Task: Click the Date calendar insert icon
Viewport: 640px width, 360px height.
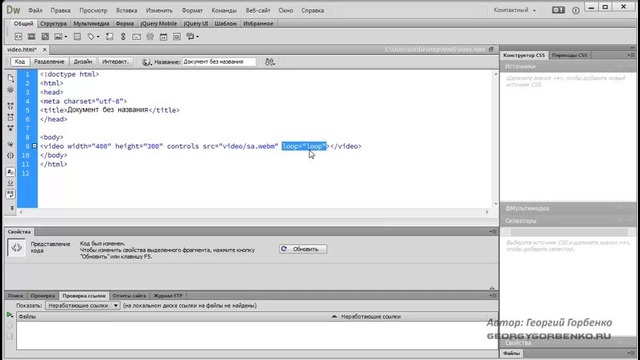Action: 163,37
